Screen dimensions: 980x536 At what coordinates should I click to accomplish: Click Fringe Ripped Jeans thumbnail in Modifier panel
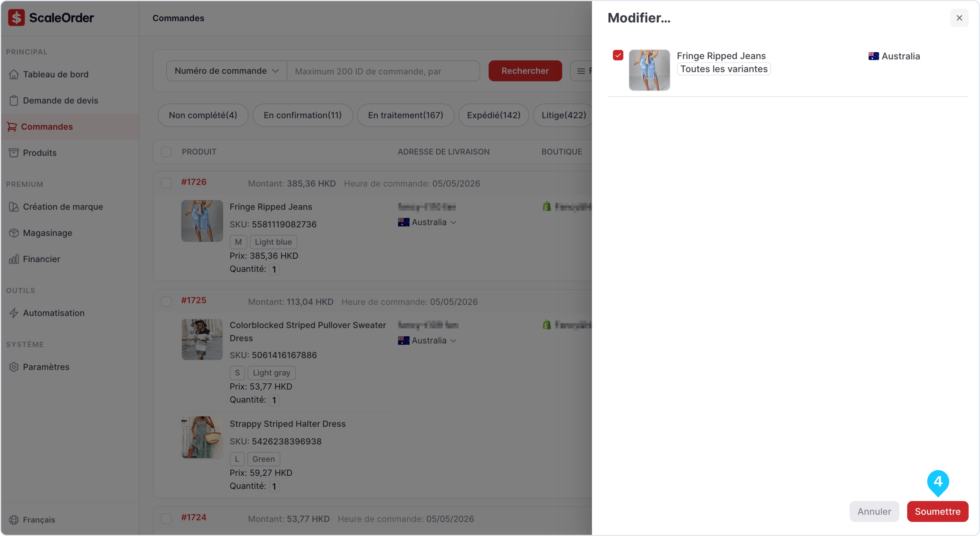(x=649, y=70)
